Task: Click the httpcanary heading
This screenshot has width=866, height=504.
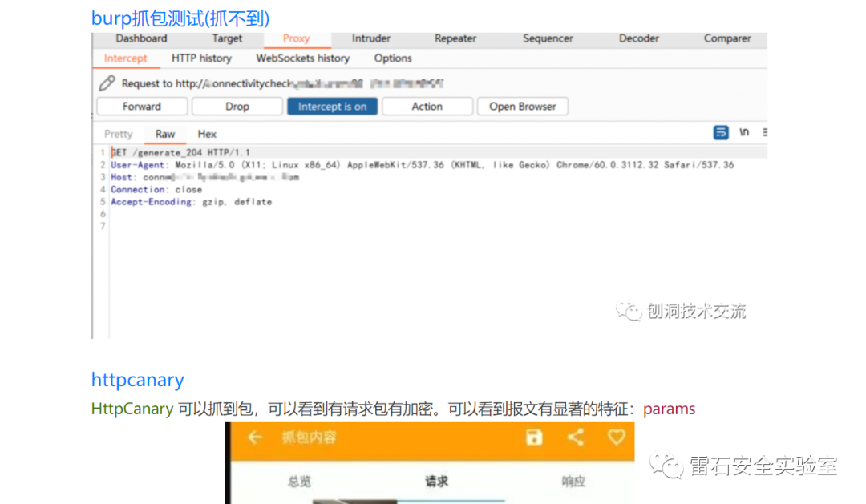Action: pos(138,380)
